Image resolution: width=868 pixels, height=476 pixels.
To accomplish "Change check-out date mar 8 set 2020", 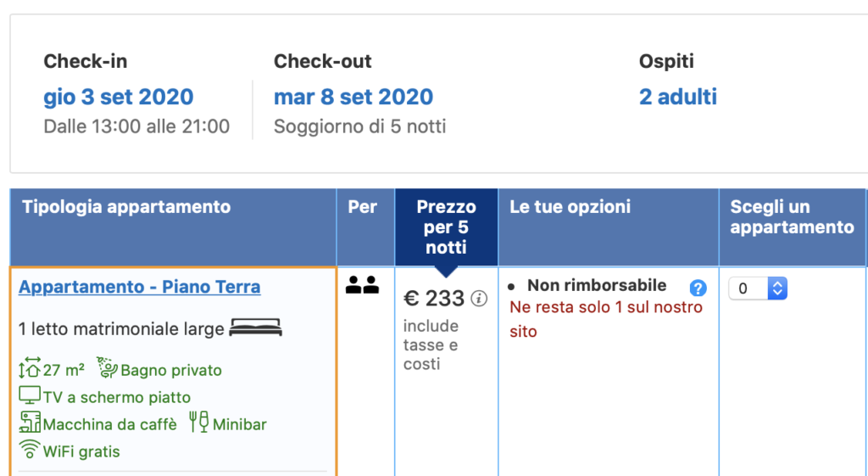I will coord(353,97).
